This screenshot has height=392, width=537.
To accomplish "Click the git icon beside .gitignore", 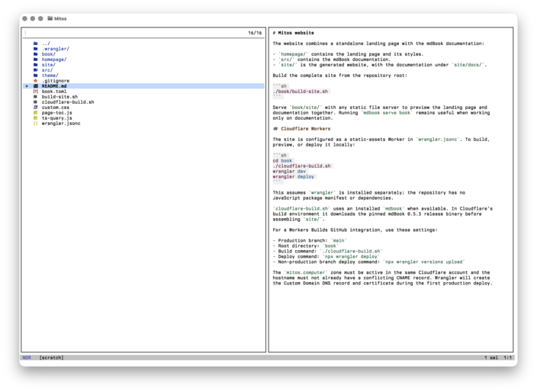I will [36, 81].
